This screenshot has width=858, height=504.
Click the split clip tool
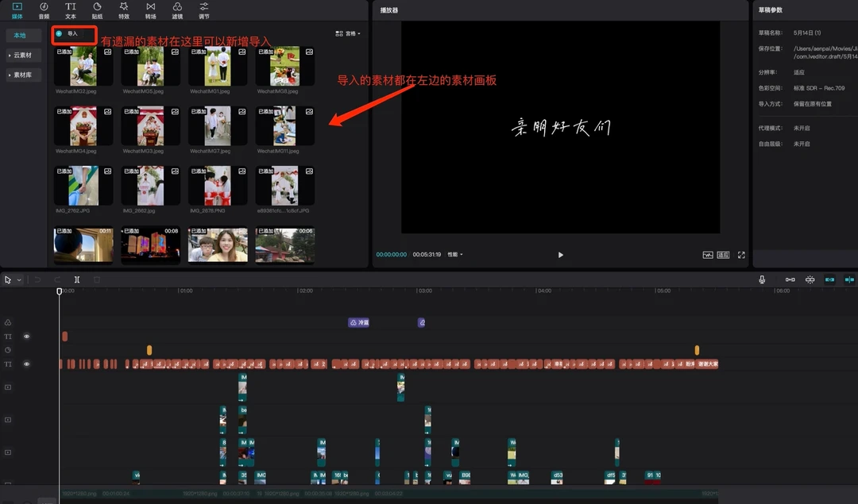[x=77, y=280]
